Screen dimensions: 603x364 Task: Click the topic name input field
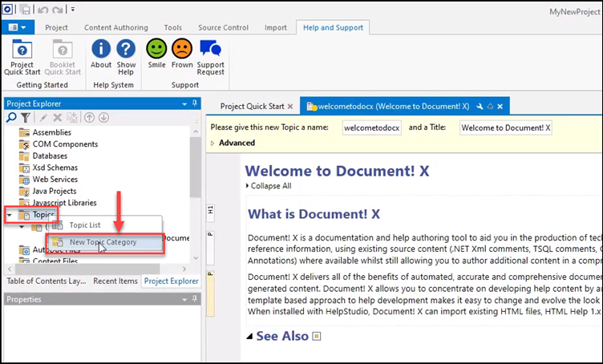point(371,127)
